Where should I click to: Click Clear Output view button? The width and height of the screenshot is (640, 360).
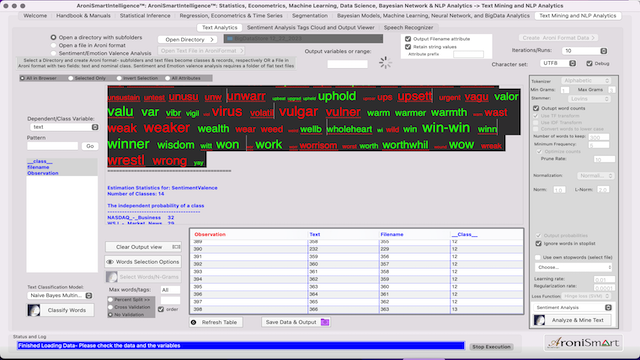143,247
